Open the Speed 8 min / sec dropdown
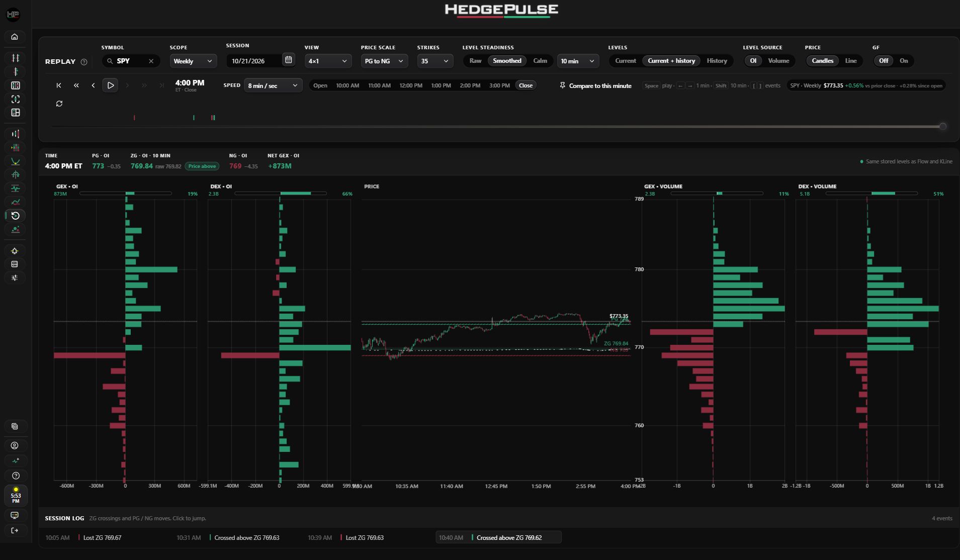The image size is (960, 560). click(x=273, y=85)
